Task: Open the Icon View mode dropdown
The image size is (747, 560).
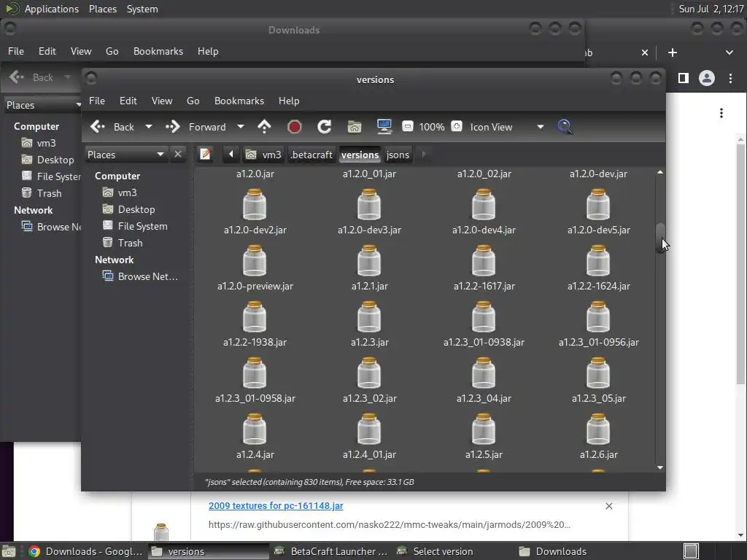Action: click(507, 127)
